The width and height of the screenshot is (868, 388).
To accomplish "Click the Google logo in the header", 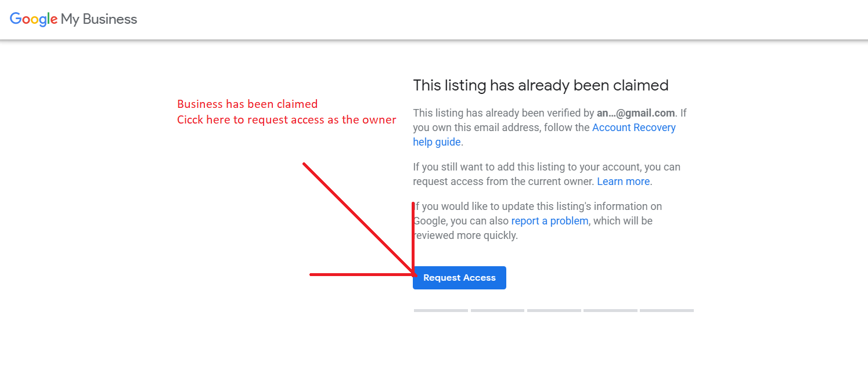I will click(34, 19).
